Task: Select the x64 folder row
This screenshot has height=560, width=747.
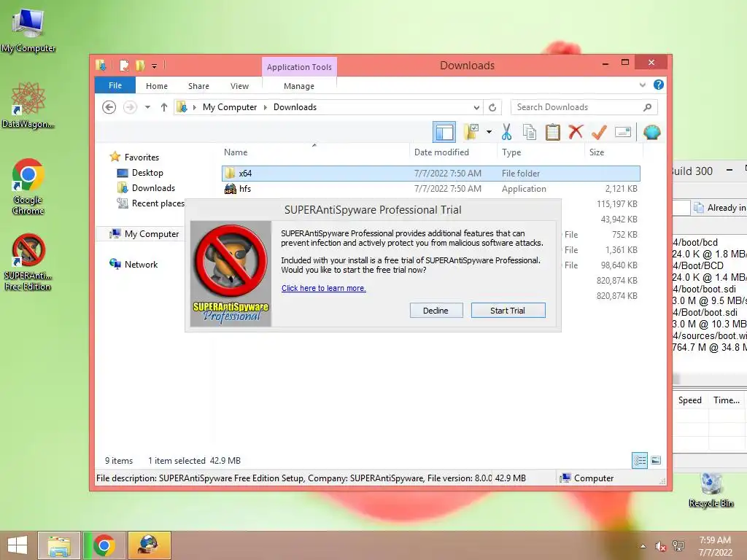Action: (430, 174)
